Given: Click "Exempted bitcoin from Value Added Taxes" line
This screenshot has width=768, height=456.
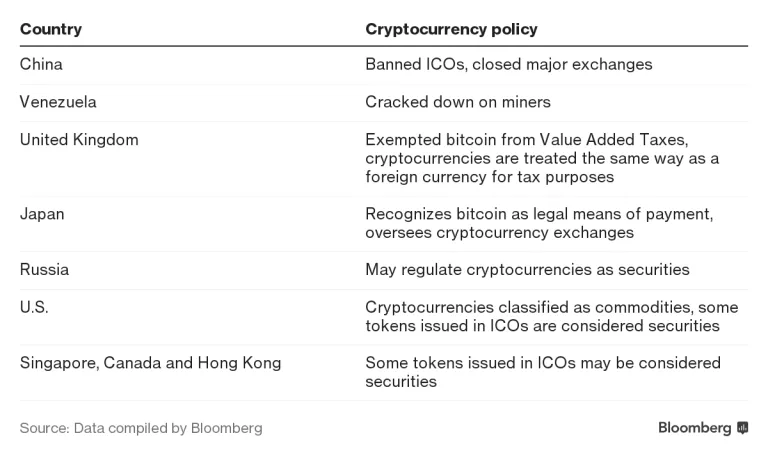Looking at the screenshot, I should (x=526, y=140).
